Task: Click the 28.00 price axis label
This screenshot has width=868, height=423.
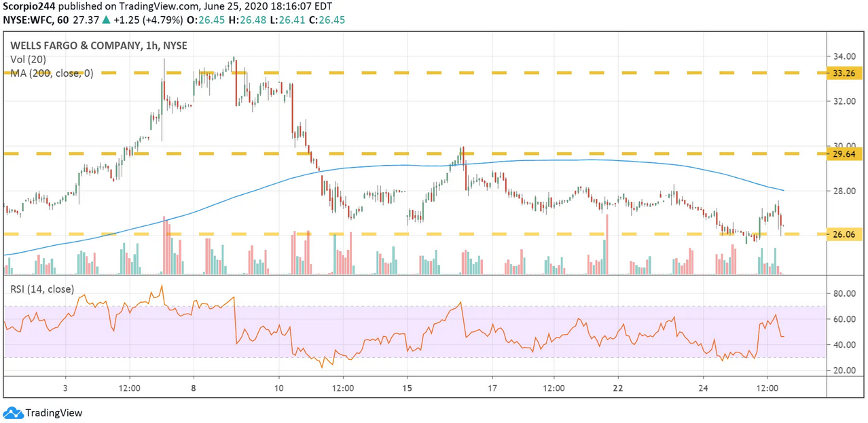Action: pos(844,191)
